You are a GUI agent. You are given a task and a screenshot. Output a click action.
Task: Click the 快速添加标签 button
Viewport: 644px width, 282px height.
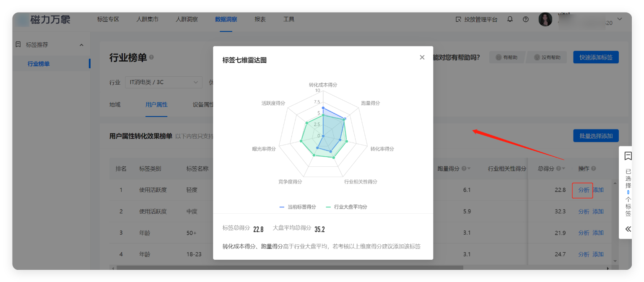coord(596,57)
